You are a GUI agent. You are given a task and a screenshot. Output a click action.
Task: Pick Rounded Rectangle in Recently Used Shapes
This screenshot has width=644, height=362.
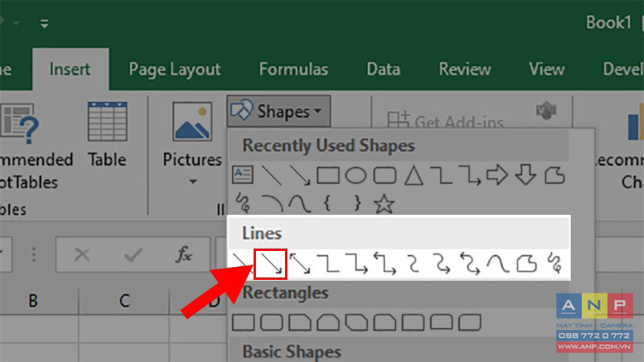coord(385,175)
